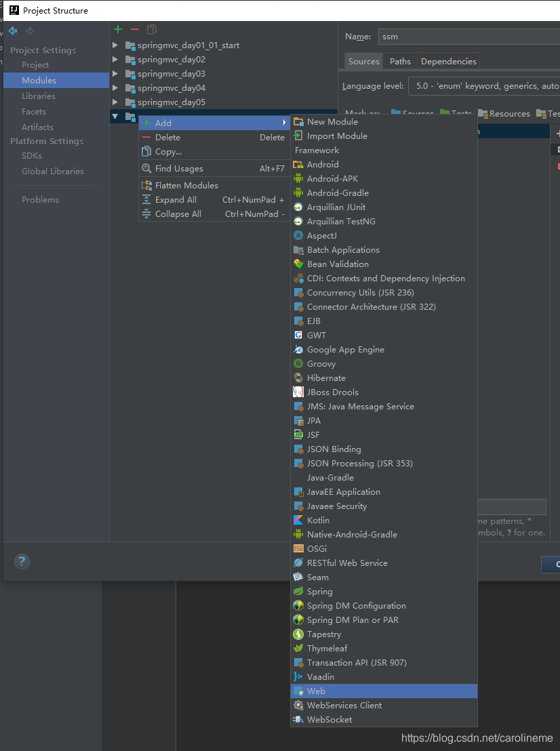Click the copy module toolbar icon

[151, 30]
